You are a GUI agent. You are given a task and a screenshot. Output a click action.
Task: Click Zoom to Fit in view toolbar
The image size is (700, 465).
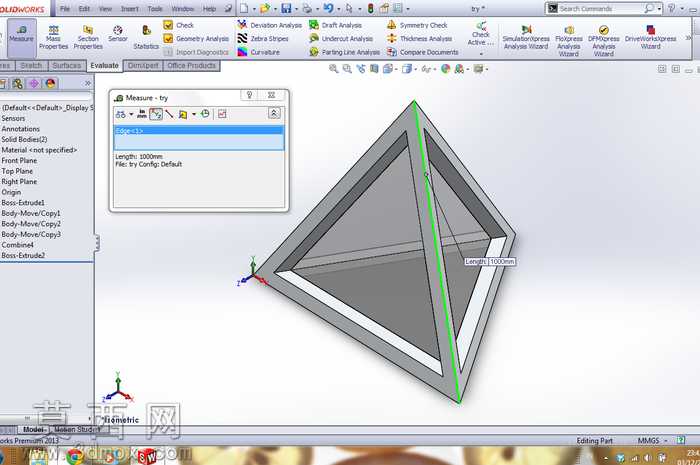333,69
